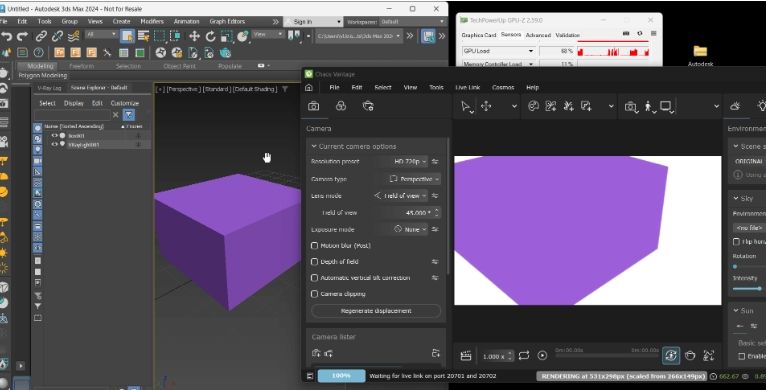The width and height of the screenshot is (766, 390).
Task: Play the Vantage animation timeline
Action: tap(542, 355)
